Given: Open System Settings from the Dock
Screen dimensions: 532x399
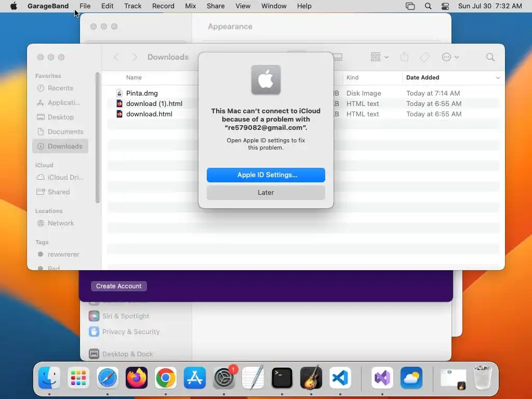Looking at the screenshot, I should tap(224, 378).
